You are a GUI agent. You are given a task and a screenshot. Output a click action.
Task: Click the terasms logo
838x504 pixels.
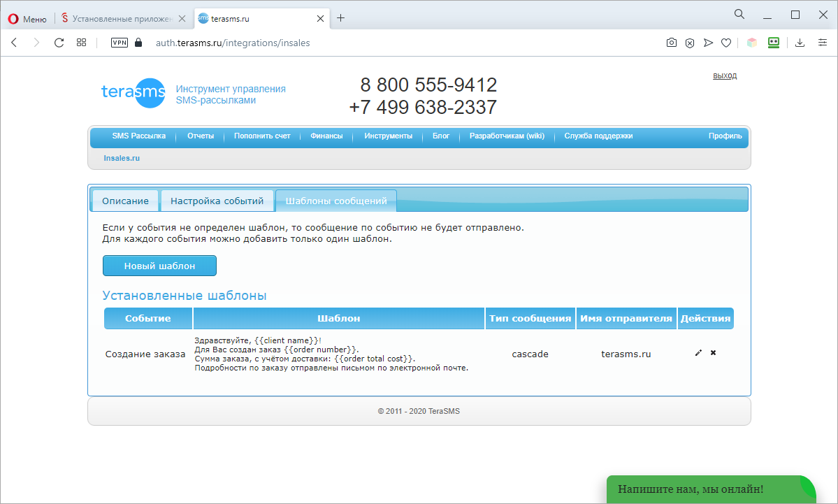pyautogui.click(x=133, y=92)
